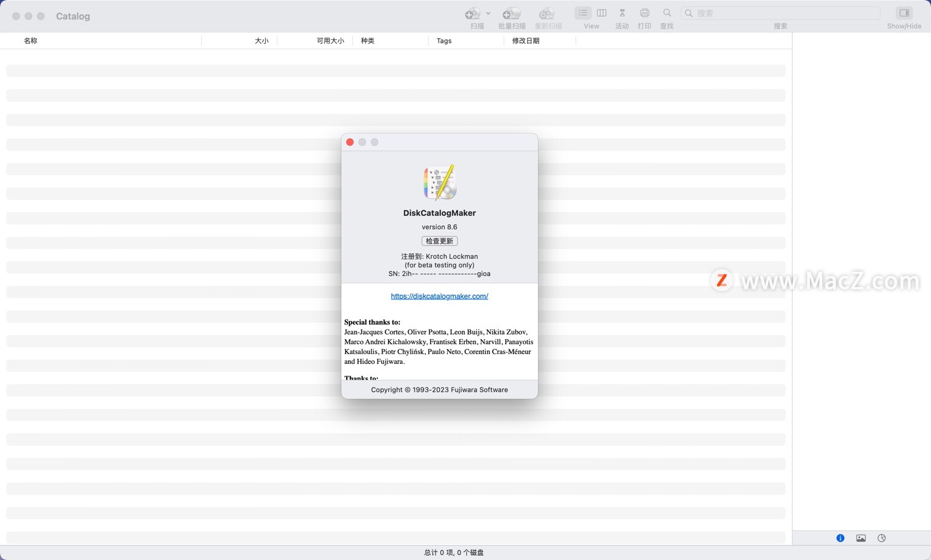Switch to list view mode

pos(582,12)
